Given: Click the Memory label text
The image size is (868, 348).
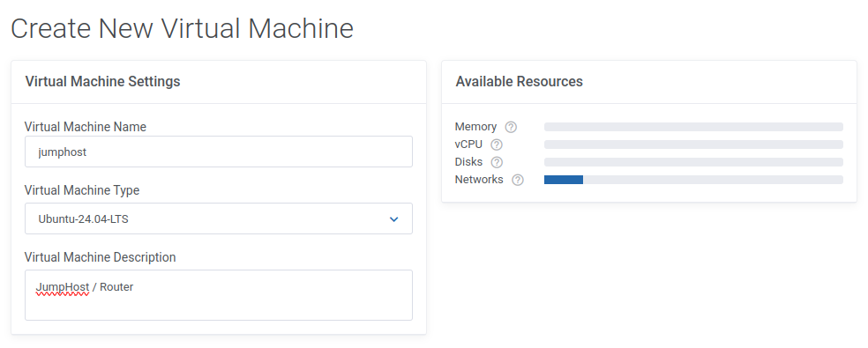Looking at the screenshot, I should point(475,127).
